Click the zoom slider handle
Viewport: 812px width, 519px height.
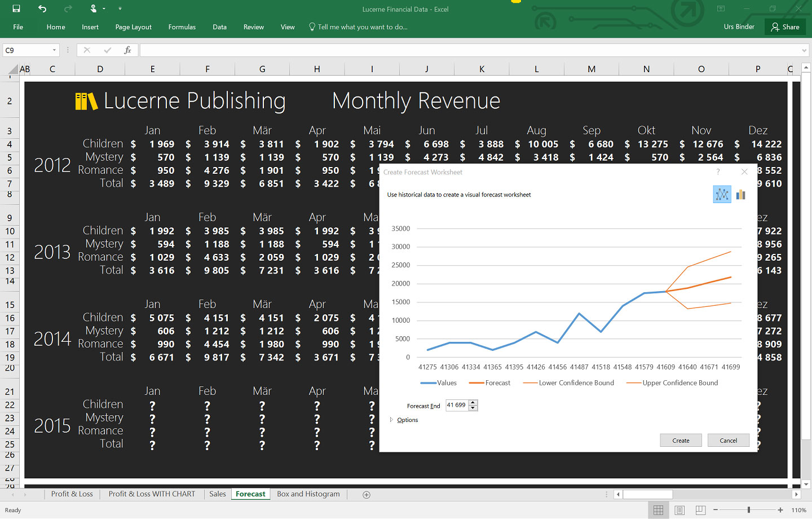pyautogui.click(x=749, y=510)
